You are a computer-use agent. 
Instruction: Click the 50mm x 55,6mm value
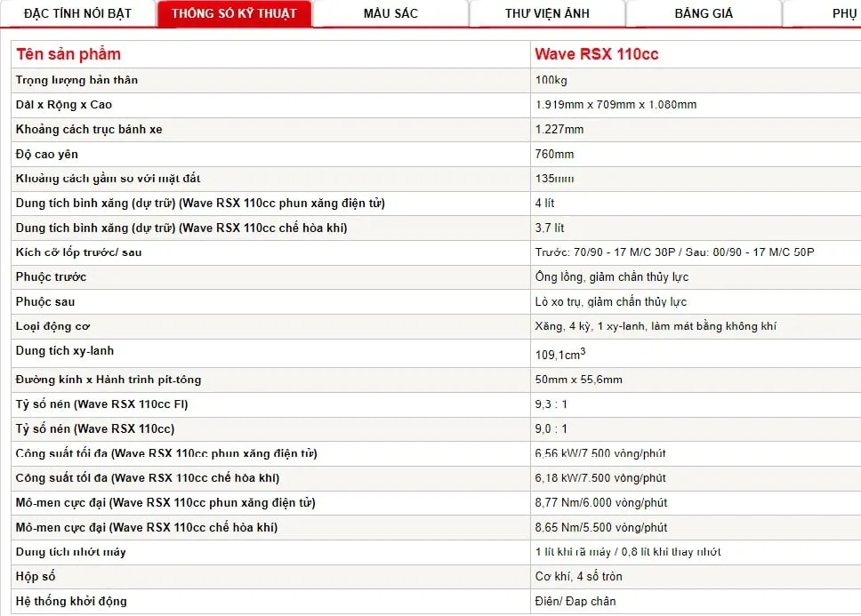pyautogui.click(x=578, y=380)
